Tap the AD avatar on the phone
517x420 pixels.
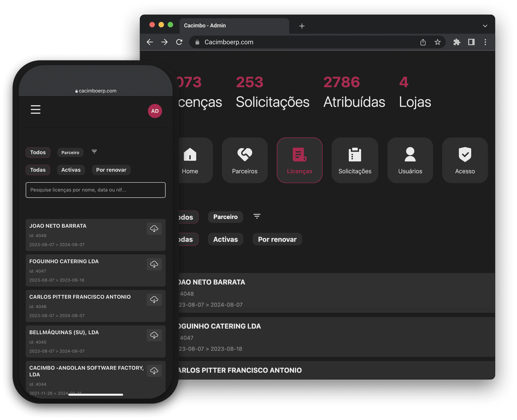(155, 111)
